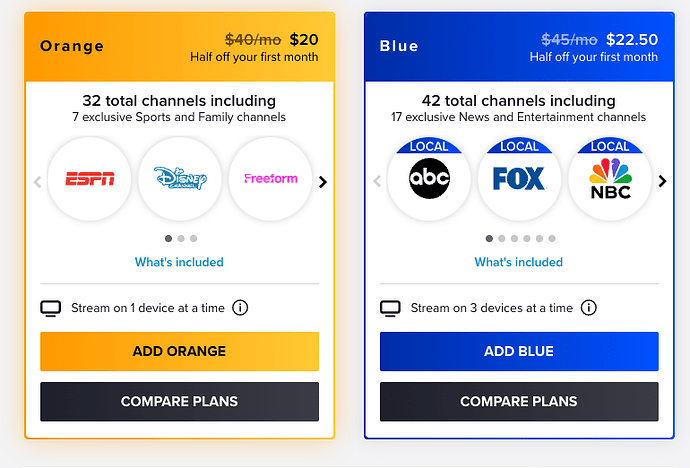Open info icon for Blue device streaming
This screenshot has height=468, width=690.
pos(589,308)
